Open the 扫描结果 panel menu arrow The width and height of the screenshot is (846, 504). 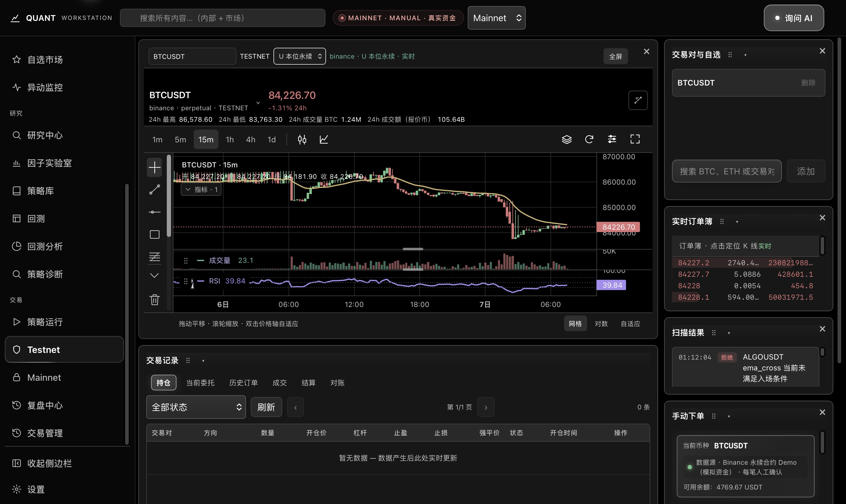(729, 333)
